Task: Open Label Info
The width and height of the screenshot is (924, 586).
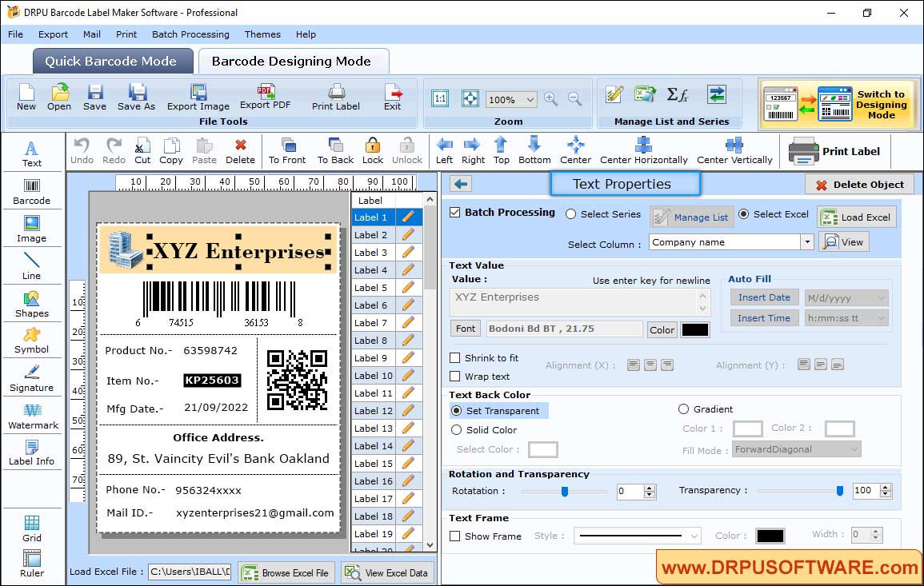Action: click(32, 453)
